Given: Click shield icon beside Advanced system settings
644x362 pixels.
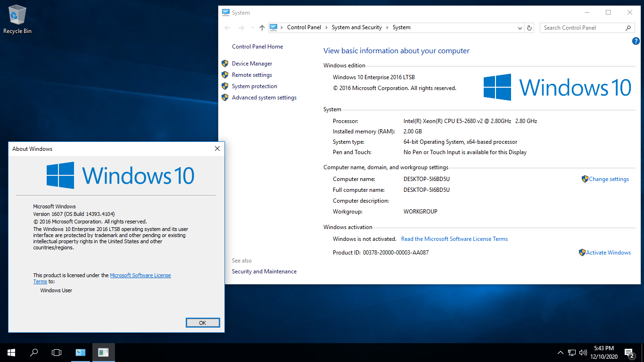Looking at the screenshot, I should (x=225, y=97).
